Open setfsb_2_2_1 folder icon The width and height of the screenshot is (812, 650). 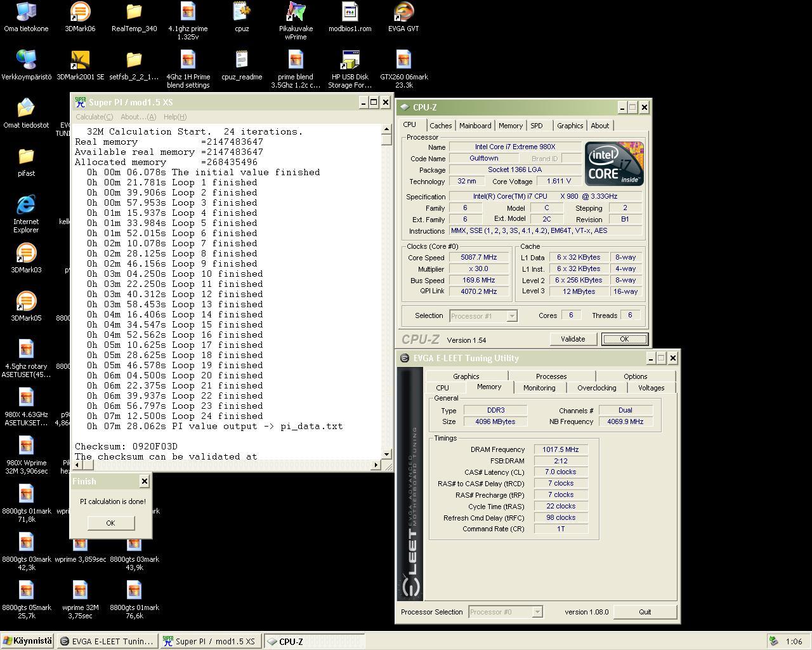click(x=134, y=65)
